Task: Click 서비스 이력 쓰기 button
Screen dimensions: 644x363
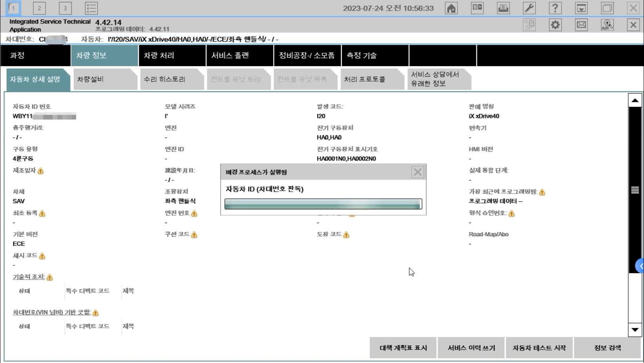Action: pyautogui.click(x=471, y=348)
